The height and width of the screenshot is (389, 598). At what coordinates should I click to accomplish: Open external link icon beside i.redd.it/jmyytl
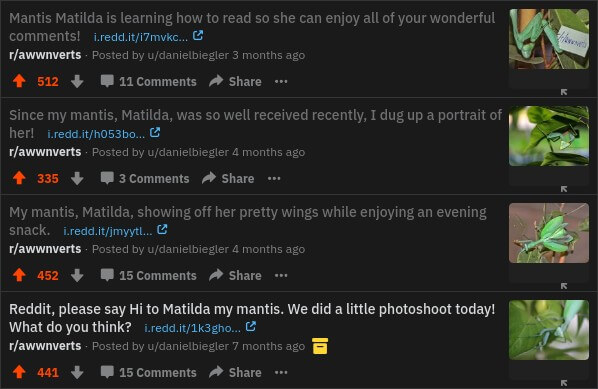point(162,229)
